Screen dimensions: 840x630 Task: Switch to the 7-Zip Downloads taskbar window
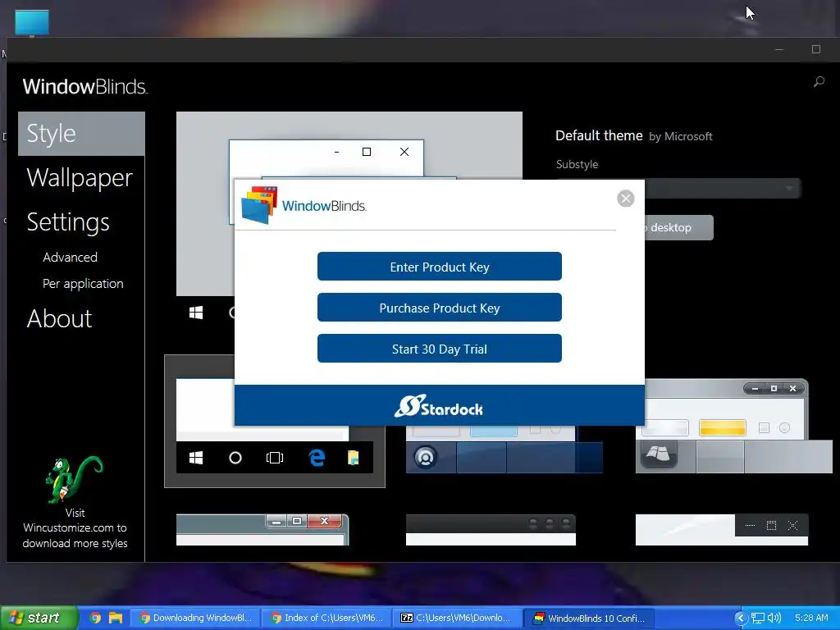coord(458,618)
